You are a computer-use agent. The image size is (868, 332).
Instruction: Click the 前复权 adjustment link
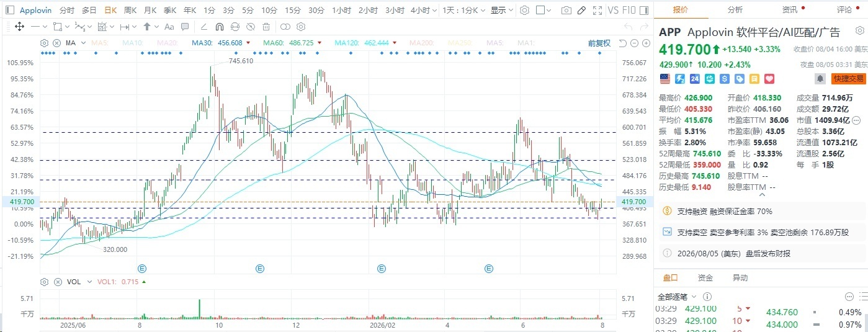coord(599,43)
